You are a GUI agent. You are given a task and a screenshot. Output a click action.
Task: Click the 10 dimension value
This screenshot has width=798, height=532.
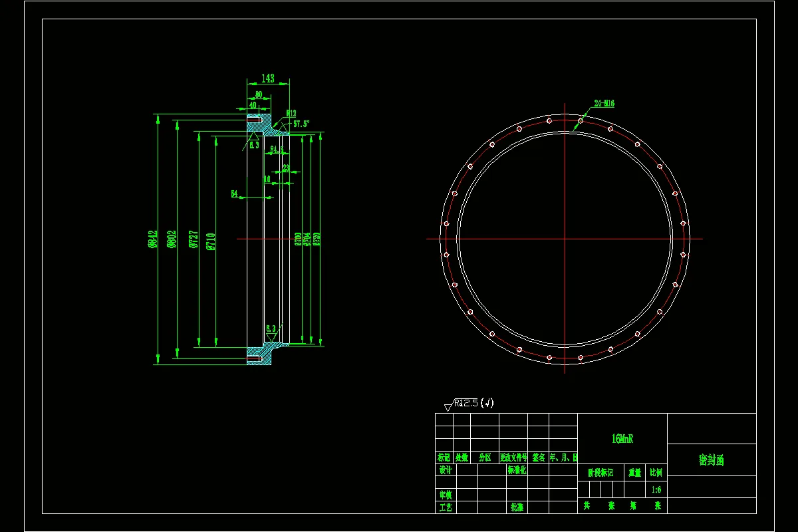(x=267, y=179)
